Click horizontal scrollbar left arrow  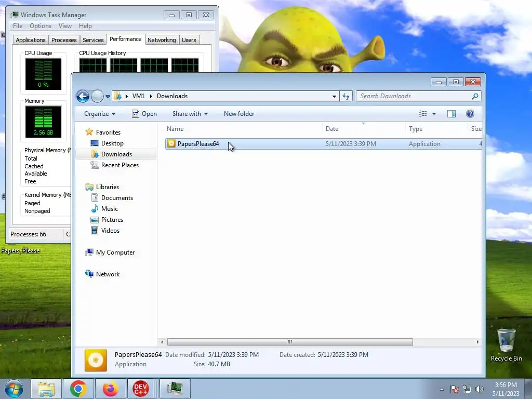coord(162,342)
